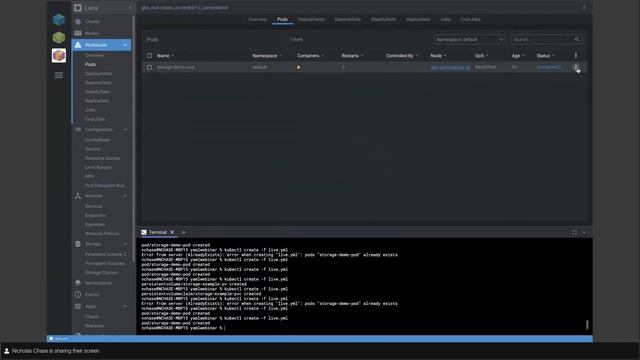Open the node link for storage-demo-pod
Image resolution: width=640 pixels, height=360 pixels.
pos(451,67)
